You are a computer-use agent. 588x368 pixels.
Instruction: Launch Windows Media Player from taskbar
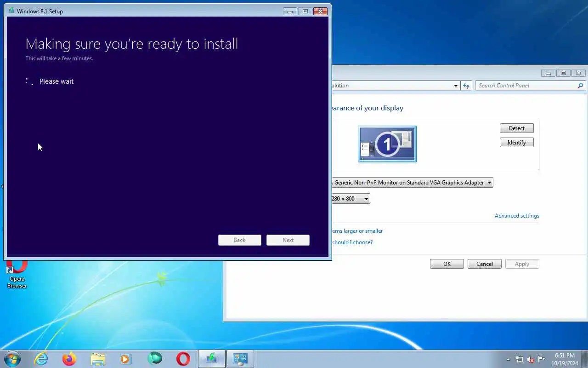pos(126,359)
